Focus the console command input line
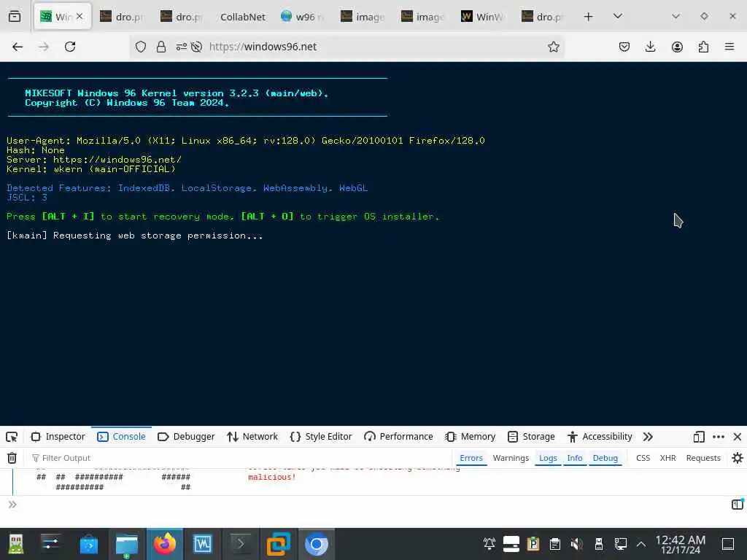Screen dimensions: 747x560 click(371, 505)
